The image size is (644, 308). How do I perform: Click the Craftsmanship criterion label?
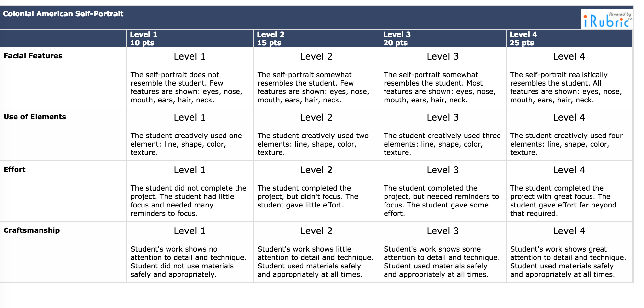[32, 230]
